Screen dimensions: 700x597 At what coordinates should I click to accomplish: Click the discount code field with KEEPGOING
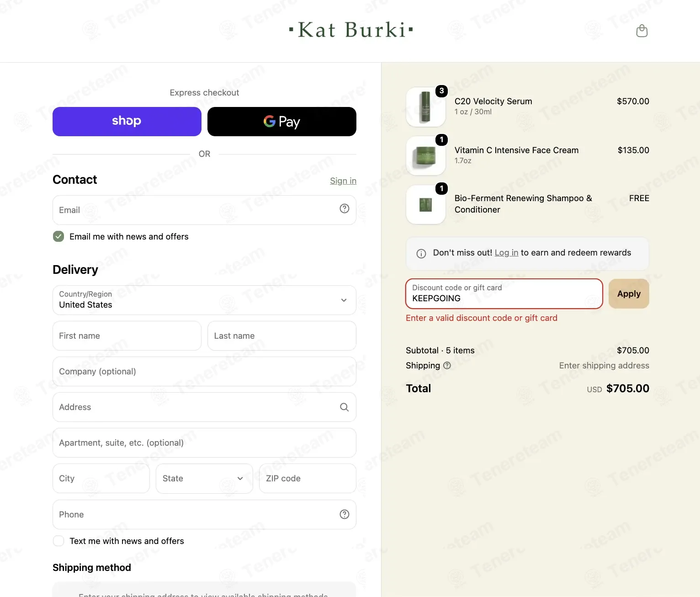pos(504,293)
